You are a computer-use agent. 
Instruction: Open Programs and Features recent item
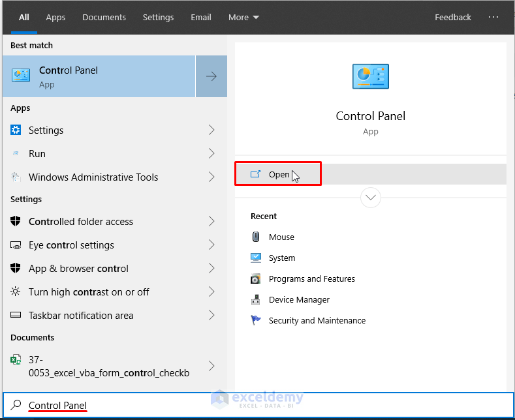tap(312, 279)
